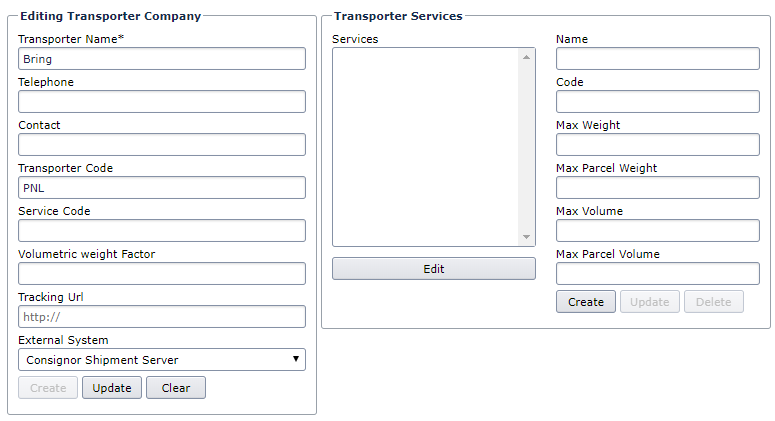
Task: Click Create in Transporter Services
Action: pyautogui.click(x=586, y=302)
